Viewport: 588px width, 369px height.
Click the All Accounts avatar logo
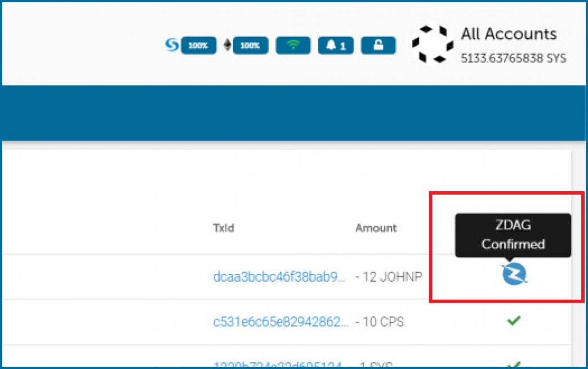[433, 44]
